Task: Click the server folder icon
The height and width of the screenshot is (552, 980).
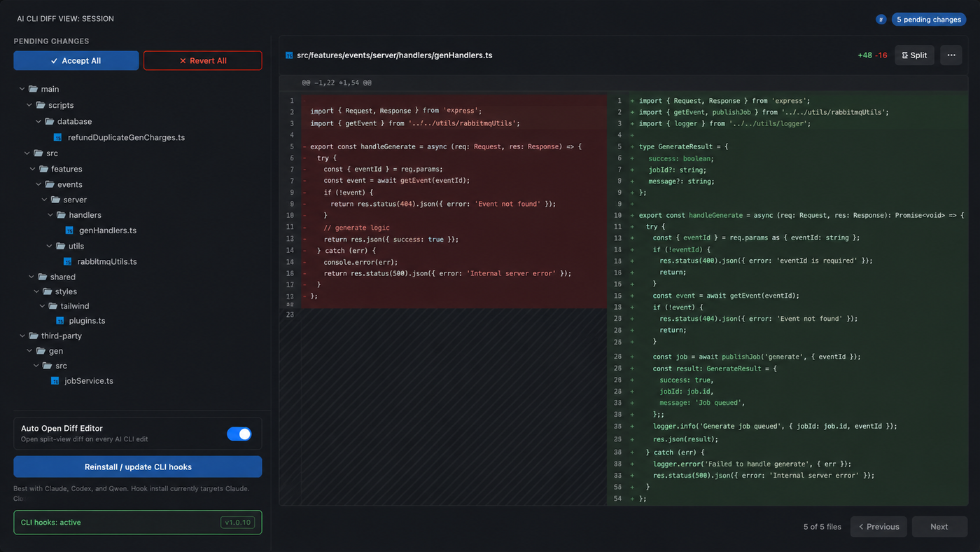Action: coord(55,200)
